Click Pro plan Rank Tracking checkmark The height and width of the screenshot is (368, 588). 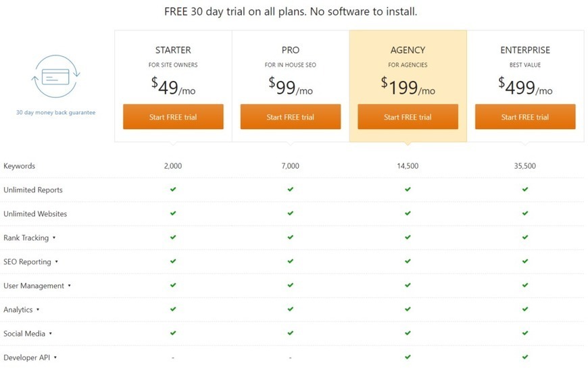tap(290, 237)
